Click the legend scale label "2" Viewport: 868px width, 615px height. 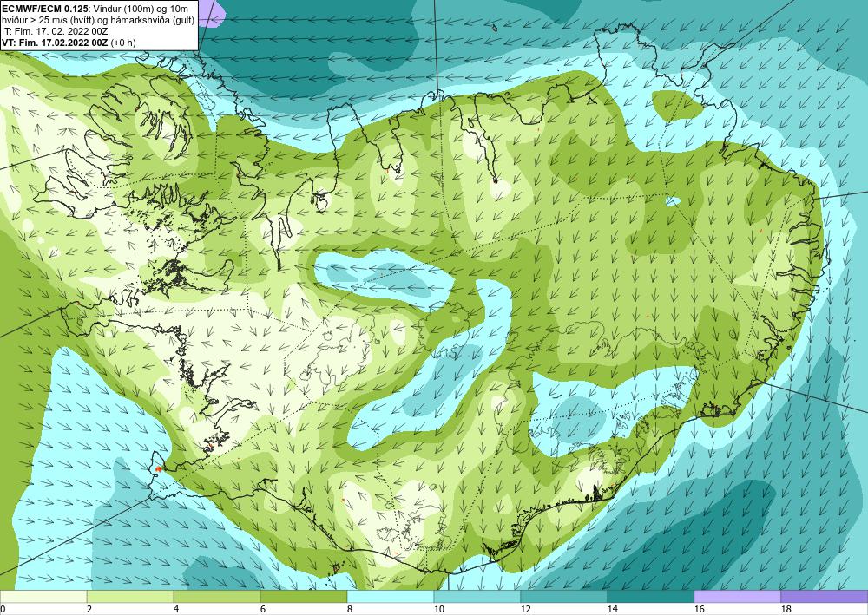coord(89,610)
